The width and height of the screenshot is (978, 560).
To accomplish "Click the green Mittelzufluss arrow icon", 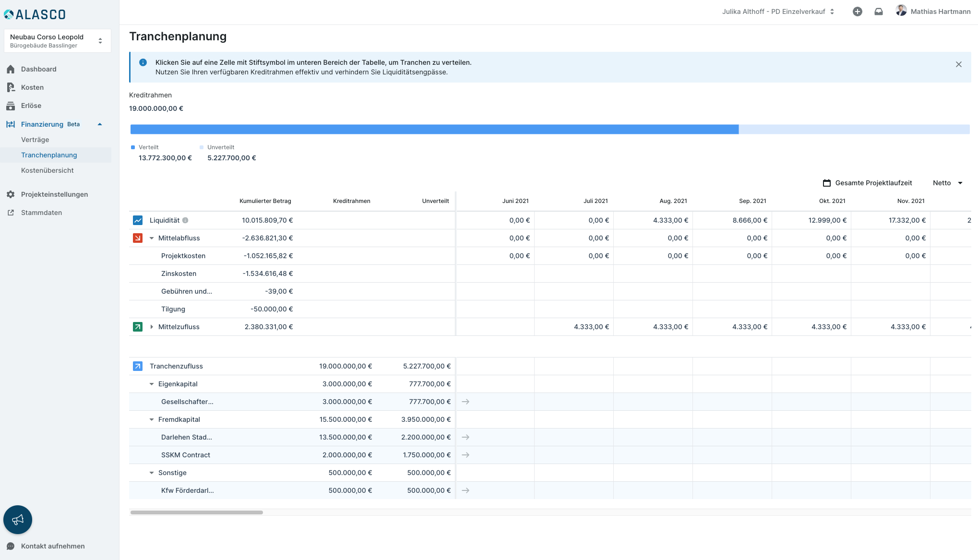I will (138, 327).
